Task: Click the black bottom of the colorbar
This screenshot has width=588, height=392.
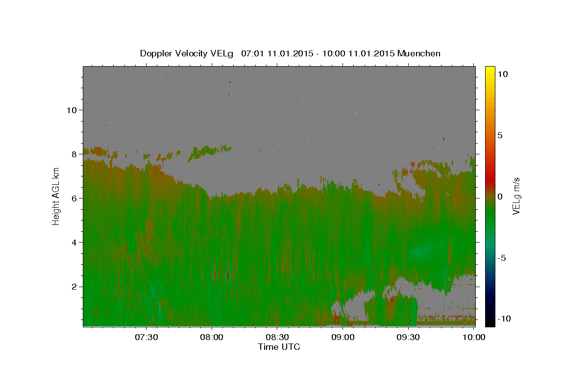Action: 490,321
